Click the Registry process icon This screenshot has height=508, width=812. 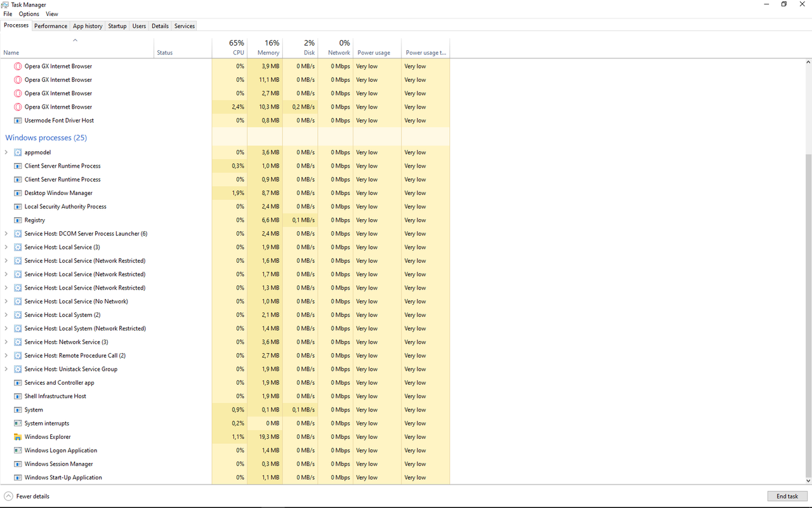18,220
